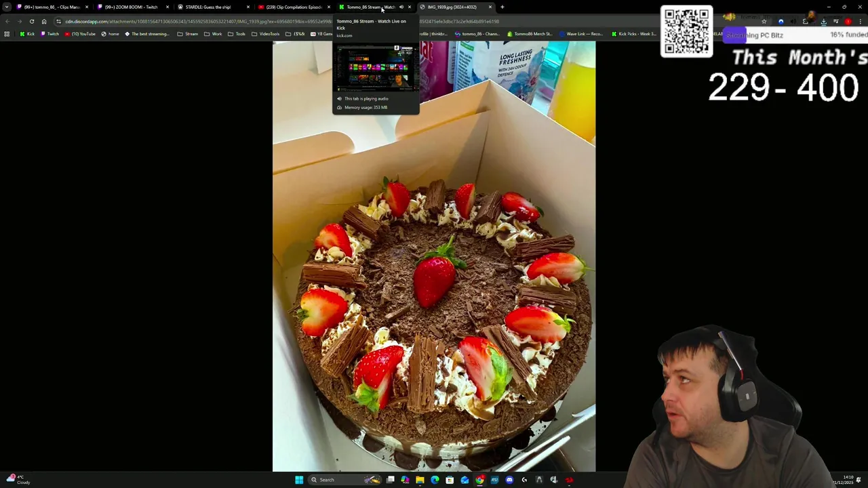Open Microsoft Store from the taskbar
This screenshot has width=868, height=488.
[450, 480]
